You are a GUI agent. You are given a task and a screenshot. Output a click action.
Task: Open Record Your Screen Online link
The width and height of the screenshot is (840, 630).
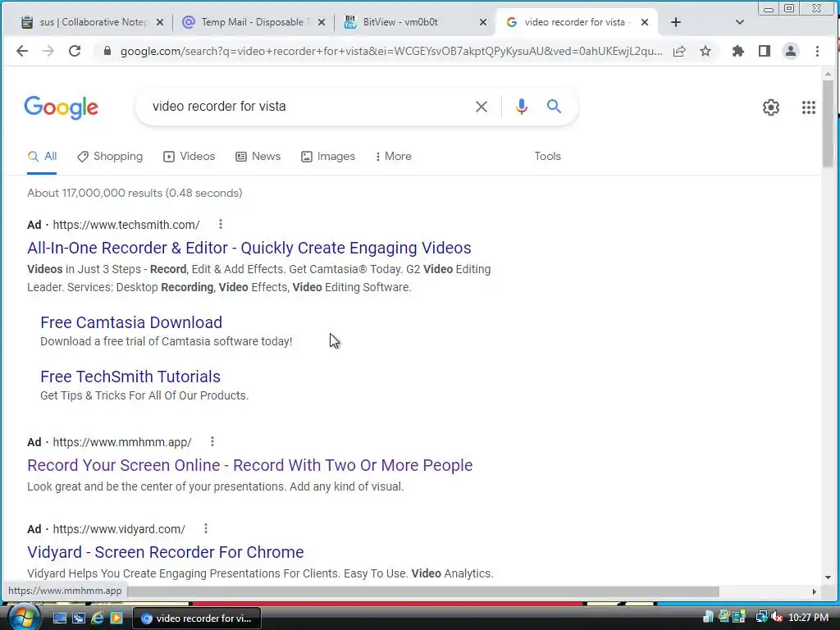[x=249, y=466]
